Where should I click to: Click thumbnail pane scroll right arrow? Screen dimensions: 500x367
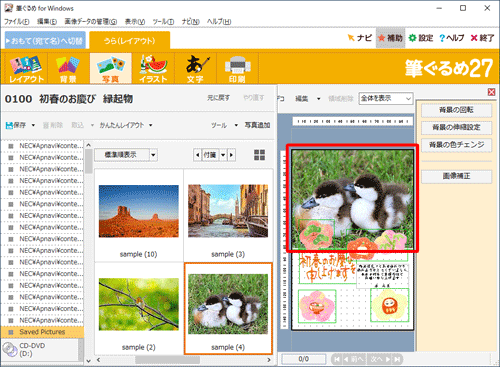(269, 360)
